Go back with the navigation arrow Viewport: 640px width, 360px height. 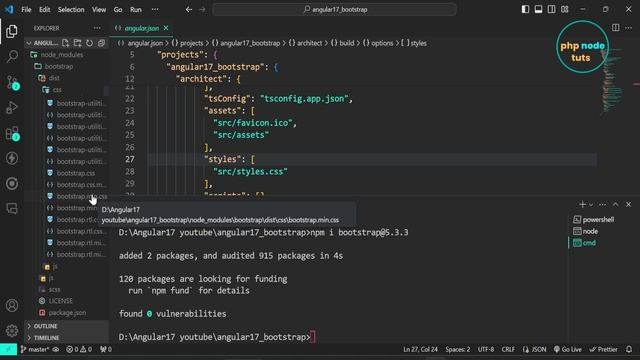[189, 9]
